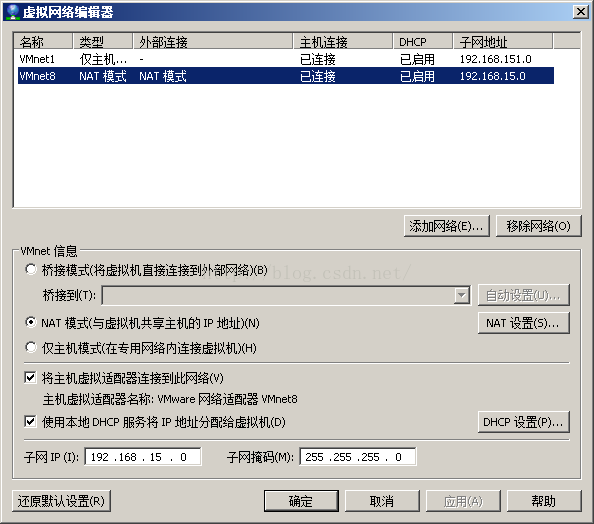594x524 pixels.
Task: Click the 子网掩码 input field
Action: point(358,457)
